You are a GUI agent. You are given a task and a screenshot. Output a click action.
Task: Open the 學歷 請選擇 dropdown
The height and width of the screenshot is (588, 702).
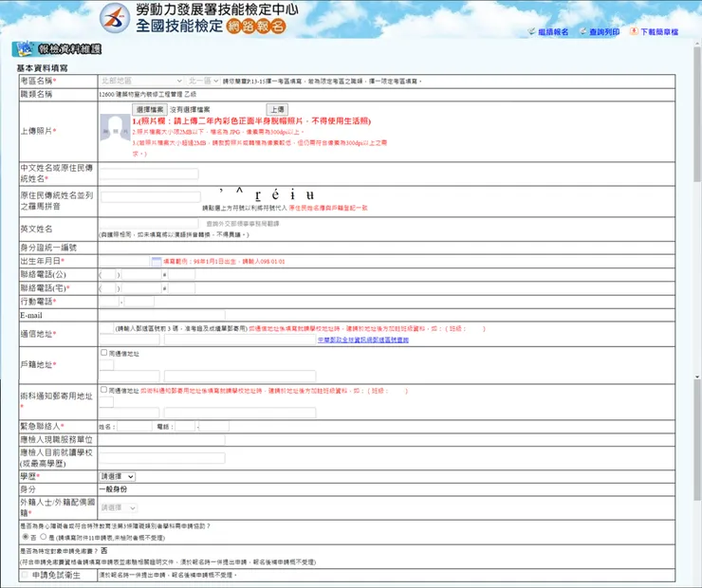coord(118,477)
